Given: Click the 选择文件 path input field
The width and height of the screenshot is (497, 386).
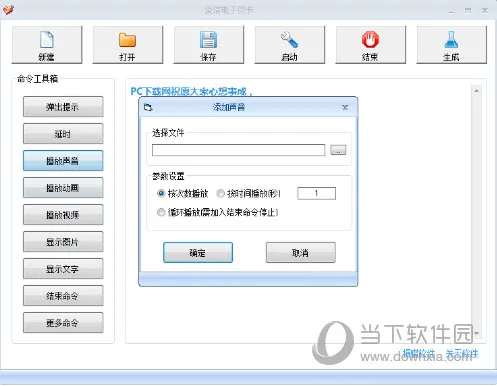Looking at the screenshot, I should [x=238, y=150].
